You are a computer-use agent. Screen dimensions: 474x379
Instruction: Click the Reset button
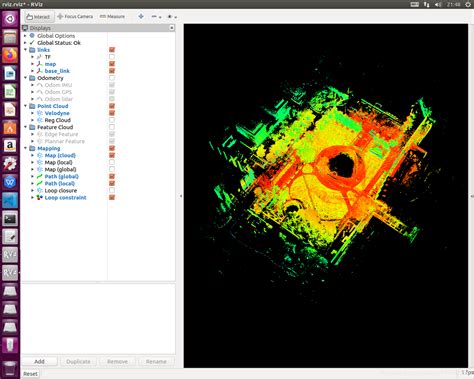(30, 374)
